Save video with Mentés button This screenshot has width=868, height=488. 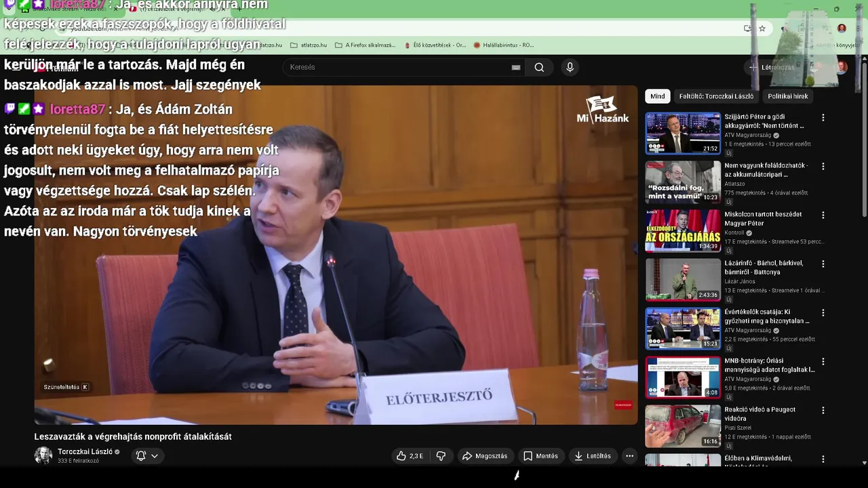pyautogui.click(x=540, y=456)
